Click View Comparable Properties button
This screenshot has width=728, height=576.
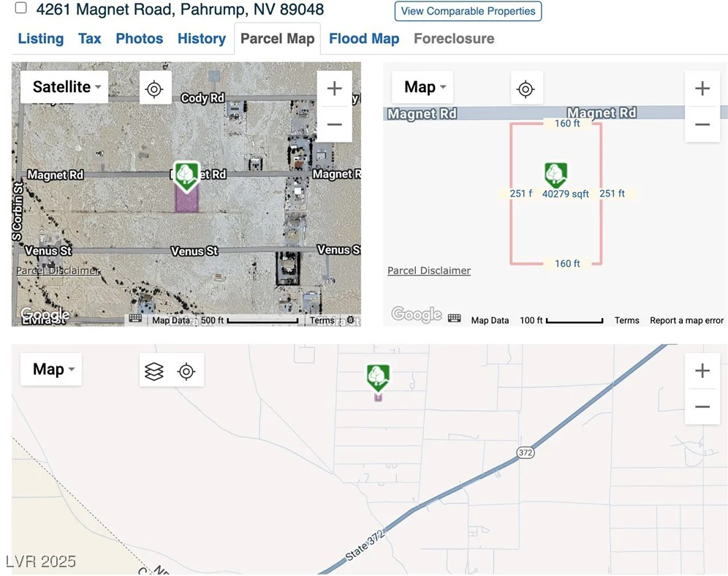point(468,11)
